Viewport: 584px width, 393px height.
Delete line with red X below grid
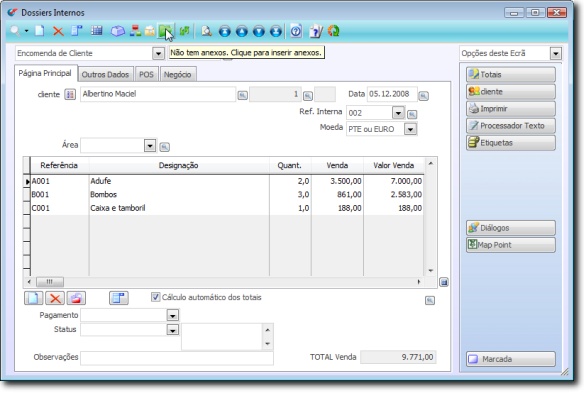(55, 298)
